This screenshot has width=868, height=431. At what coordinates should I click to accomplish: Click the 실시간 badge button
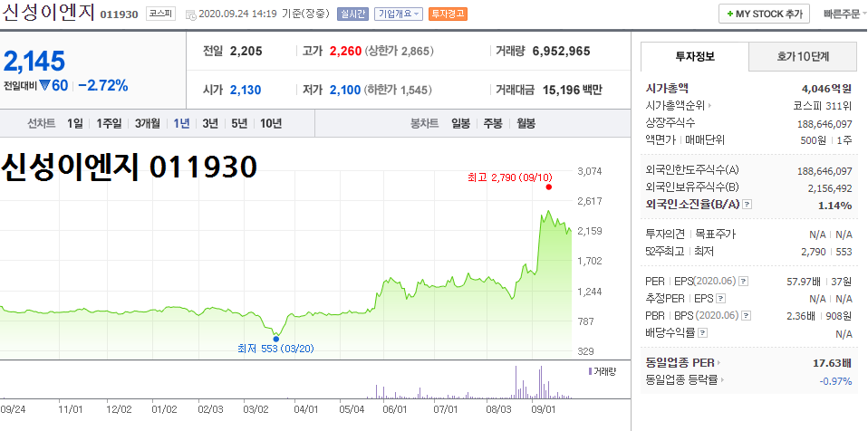pyautogui.click(x=352, y=14)
